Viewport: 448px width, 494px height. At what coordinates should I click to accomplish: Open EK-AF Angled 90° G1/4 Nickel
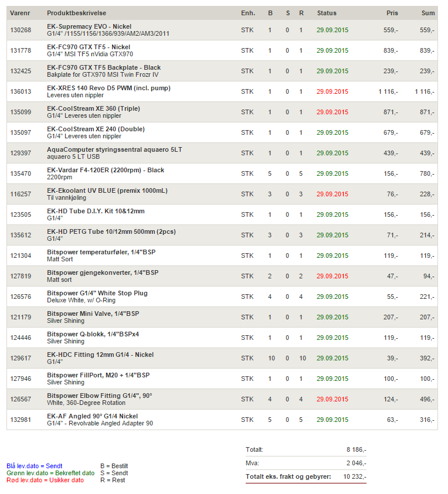tap(93, 416)
